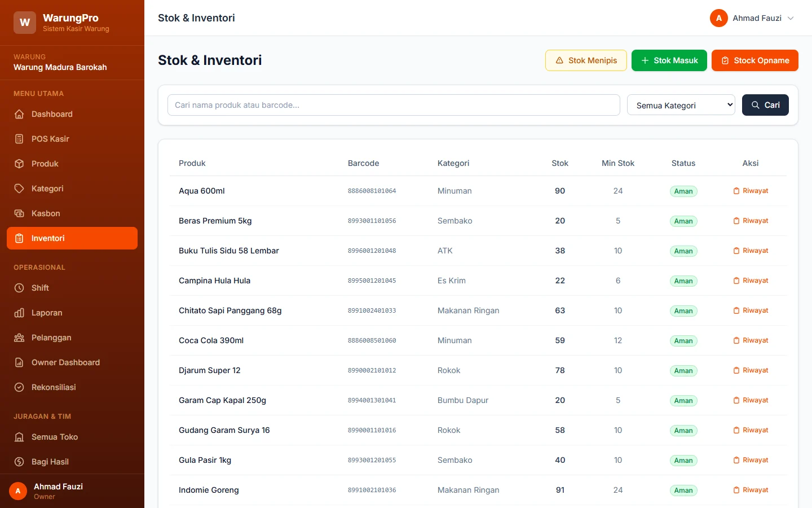Click the Ahmad Fauzi avatar in header

click(x=719, y=18)
